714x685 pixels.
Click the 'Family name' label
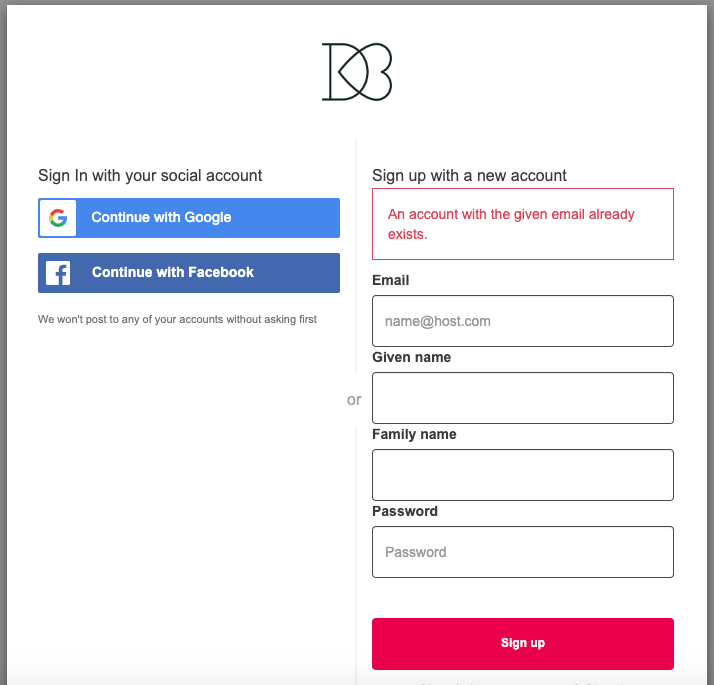414,434
